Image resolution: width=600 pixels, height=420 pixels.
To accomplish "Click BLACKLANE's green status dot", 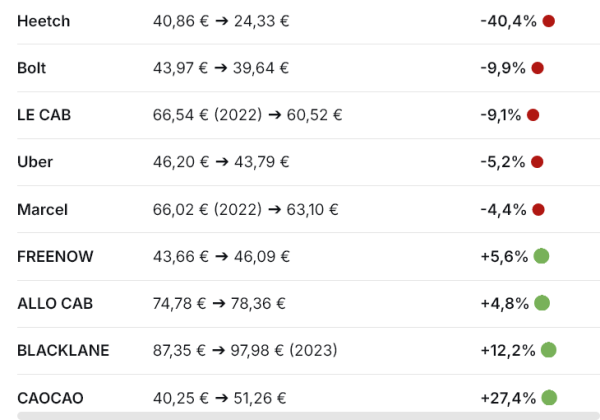I will 548,350.
